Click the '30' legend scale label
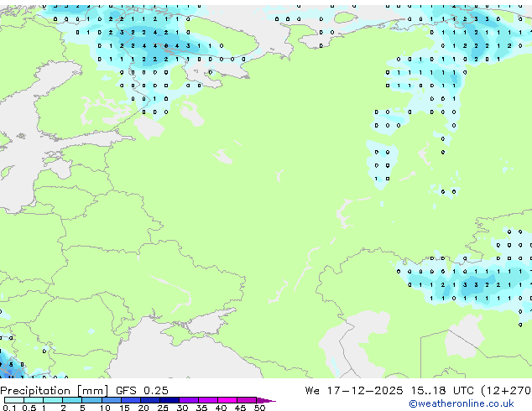This screenshot has width=532, height=411. tap(182, 408)
